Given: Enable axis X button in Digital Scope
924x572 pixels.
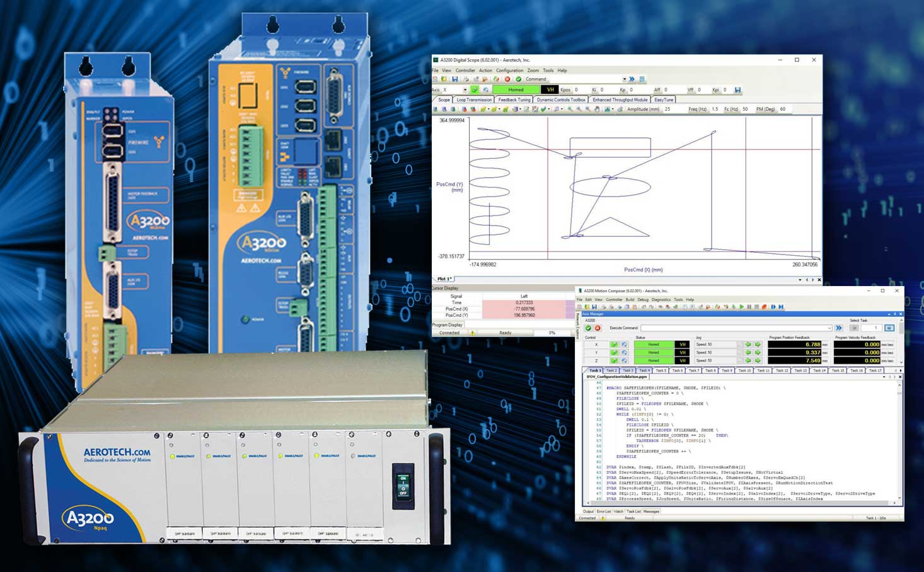Looking at the screenshot, I should coord(475,89).
